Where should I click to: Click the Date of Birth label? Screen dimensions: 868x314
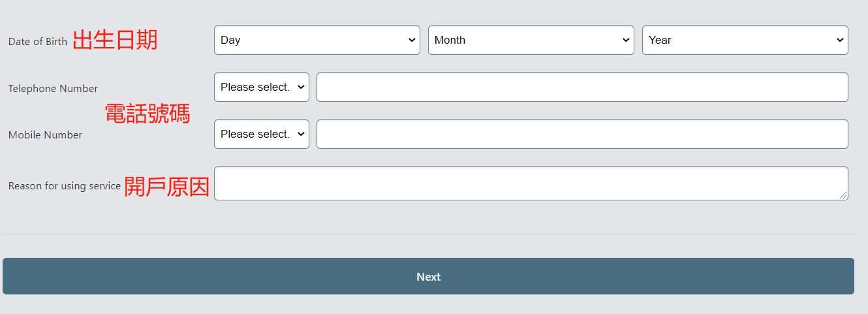[38, 42]
